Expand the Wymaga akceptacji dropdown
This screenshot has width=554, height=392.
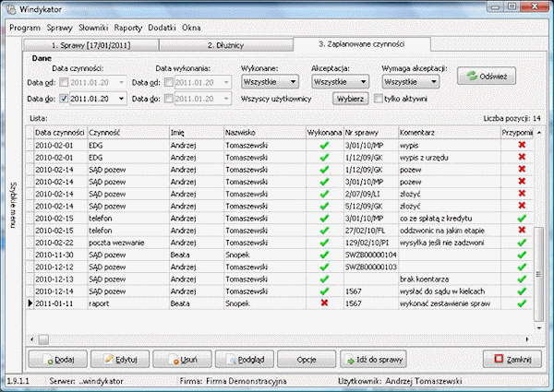coord(411,82)
